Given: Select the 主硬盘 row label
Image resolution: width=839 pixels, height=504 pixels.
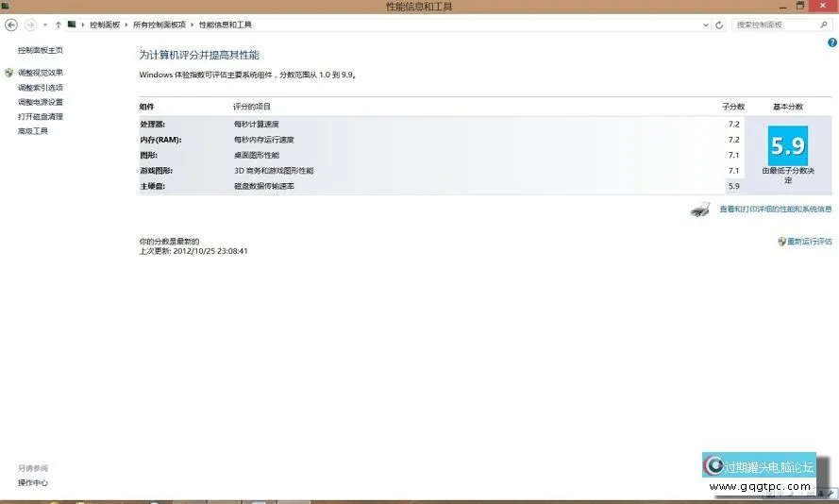Looking at the screenshot, I should [153, 186].
